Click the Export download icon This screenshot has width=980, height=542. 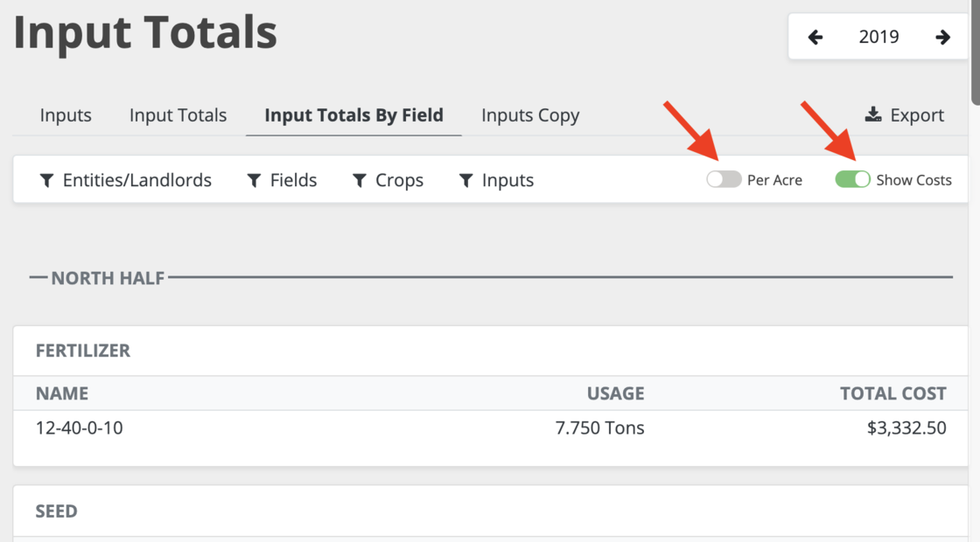[873, 115]
